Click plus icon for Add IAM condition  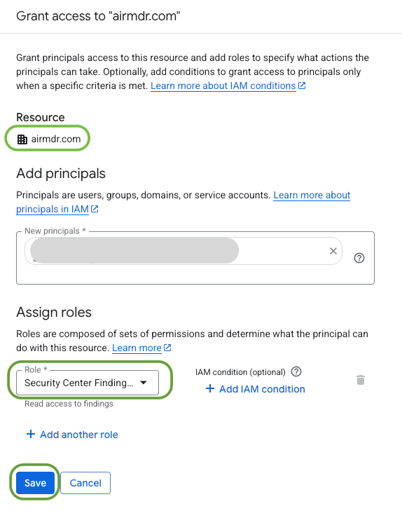click(x=210, y=388)
